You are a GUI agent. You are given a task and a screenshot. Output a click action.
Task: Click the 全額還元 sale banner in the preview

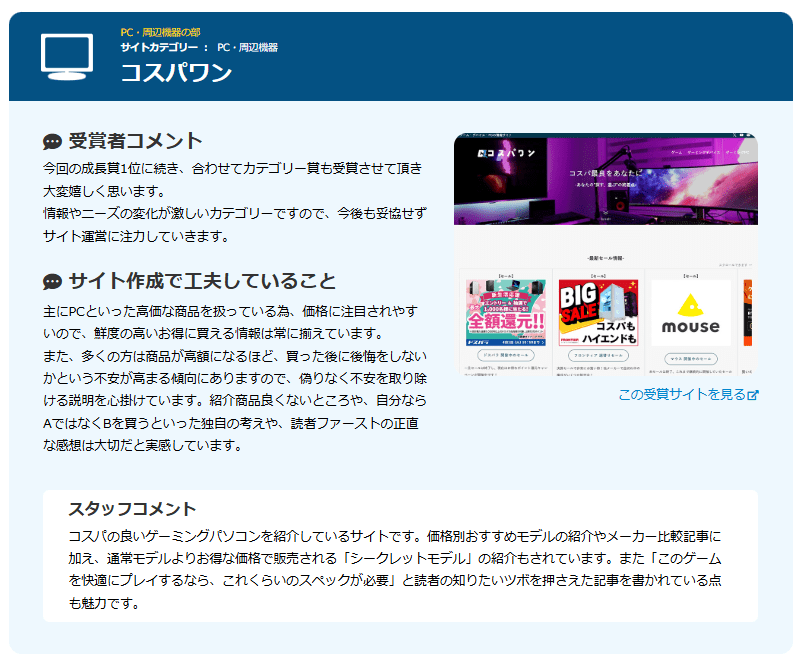[x=505, y=312]
